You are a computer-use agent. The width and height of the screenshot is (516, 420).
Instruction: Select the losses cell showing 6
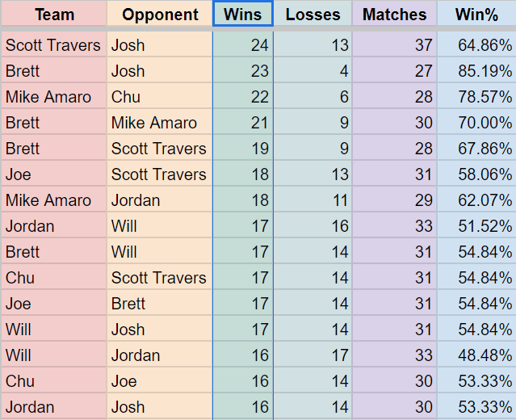tap(313, 96)
